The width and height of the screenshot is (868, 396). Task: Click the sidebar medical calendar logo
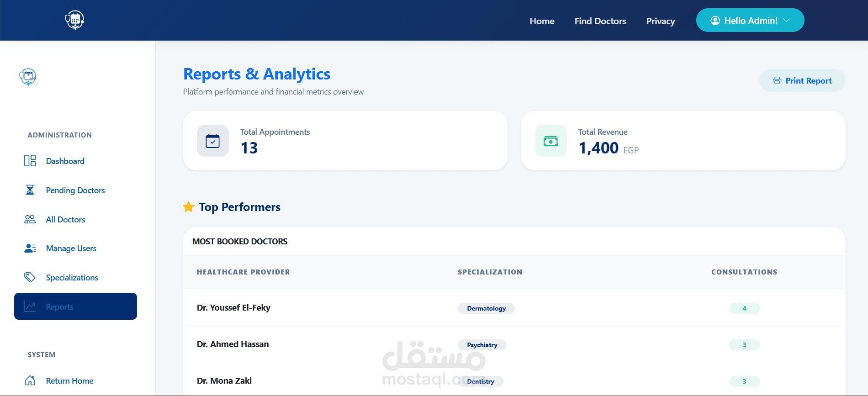(x=28, y=77)
